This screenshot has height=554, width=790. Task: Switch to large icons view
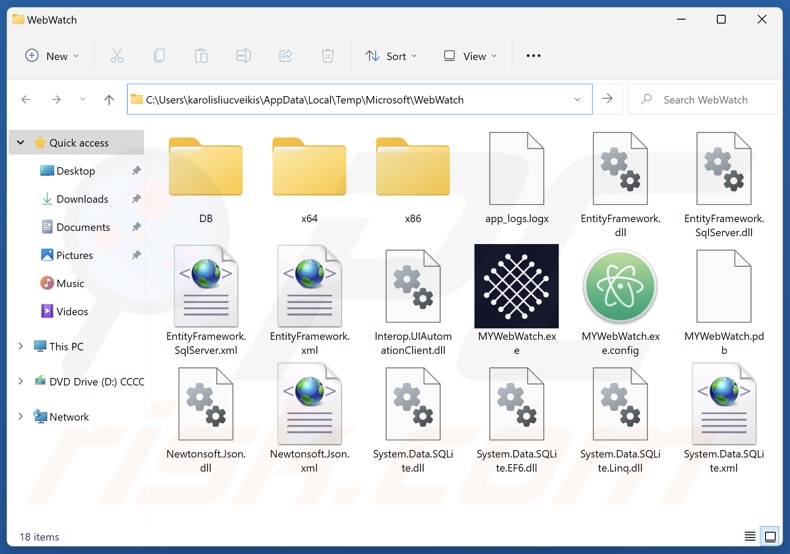[x=770, y=536]
